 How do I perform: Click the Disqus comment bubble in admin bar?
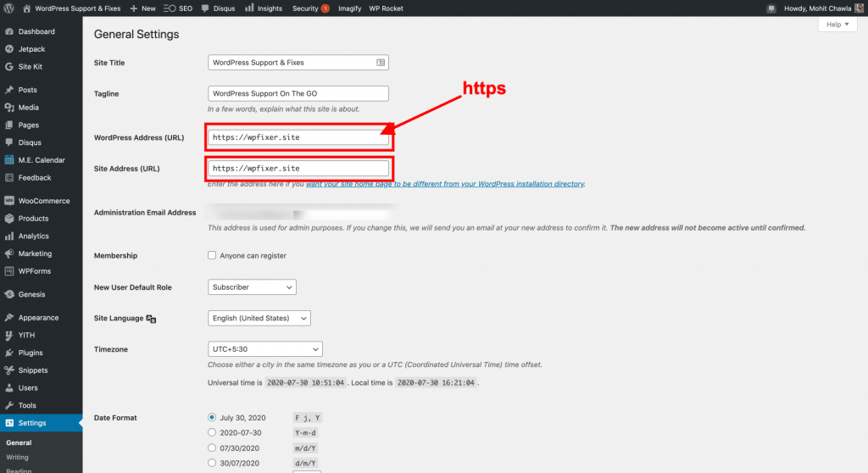[x=205, y=8]
